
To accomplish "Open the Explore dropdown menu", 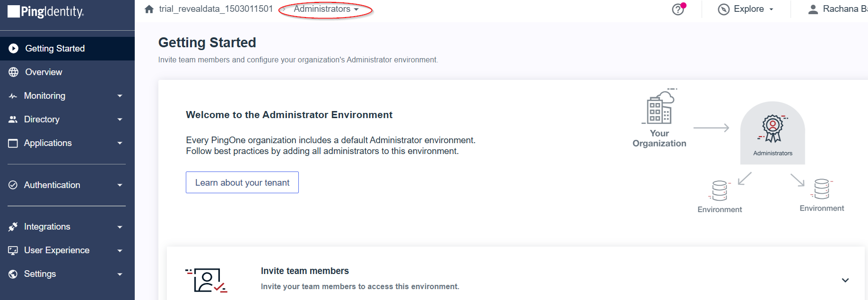I will coord(746,9).
